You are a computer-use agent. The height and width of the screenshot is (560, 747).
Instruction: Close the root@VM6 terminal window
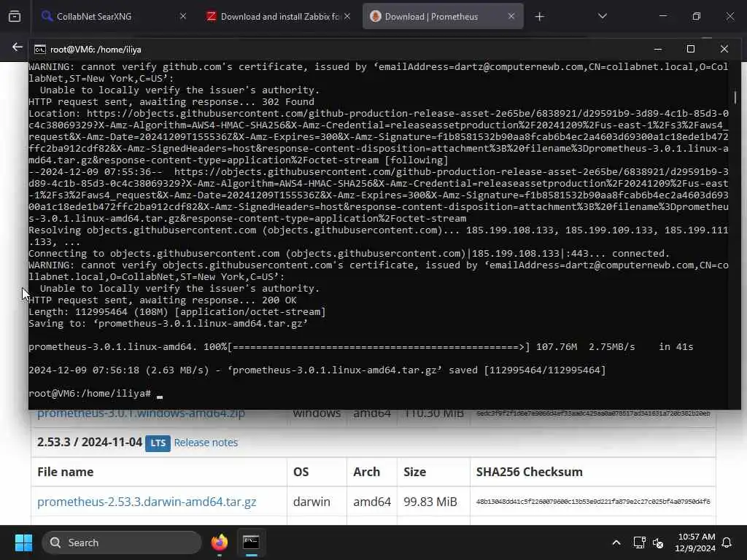pyautogui.click(x=724, y=49)
